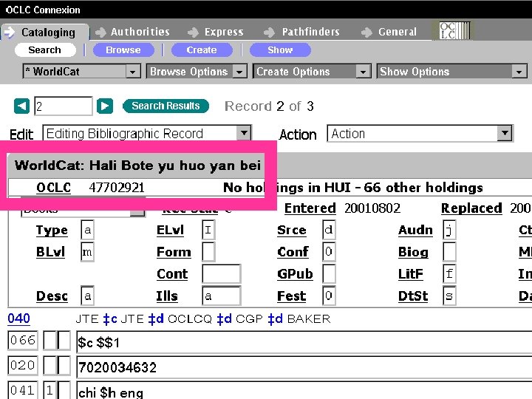This screenshot has width=532, height=399.
Task: Click the Type fixed field label
Action: [x=52, y=231]
